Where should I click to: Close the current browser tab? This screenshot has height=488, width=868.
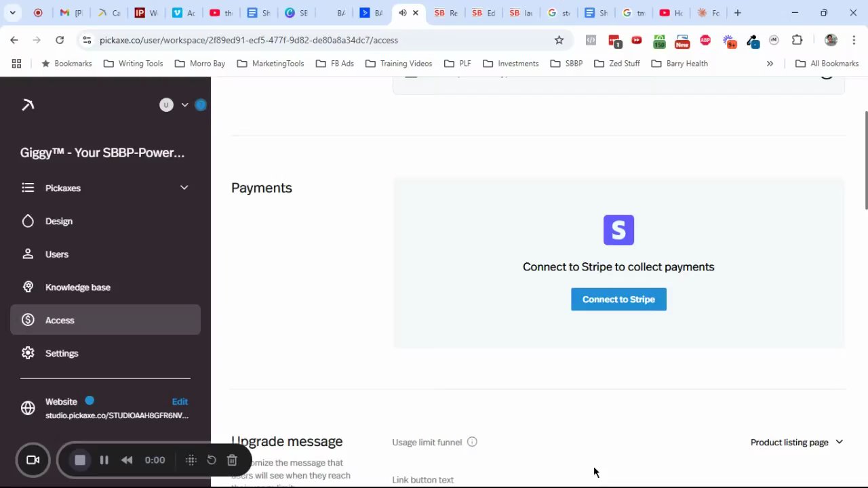click(415, 13)
